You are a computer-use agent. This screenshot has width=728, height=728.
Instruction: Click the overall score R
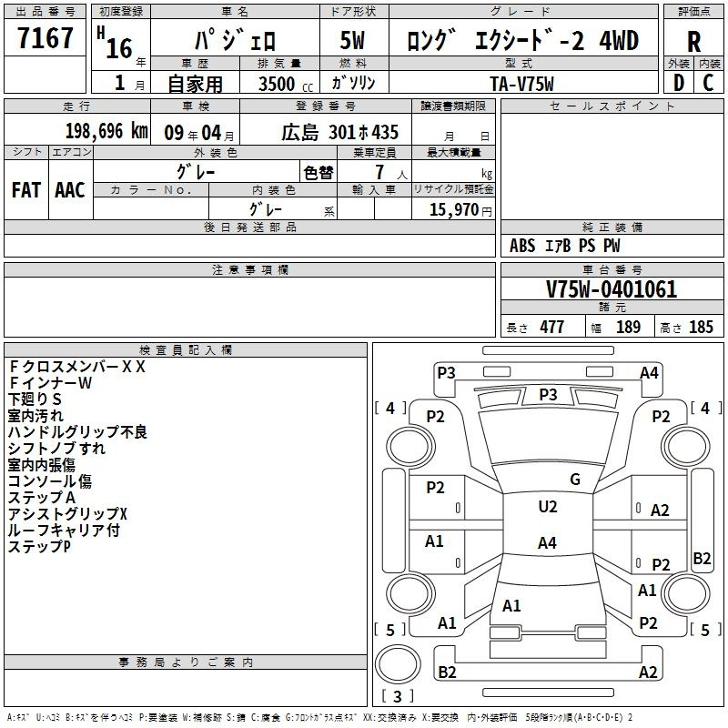click(693, 42)
